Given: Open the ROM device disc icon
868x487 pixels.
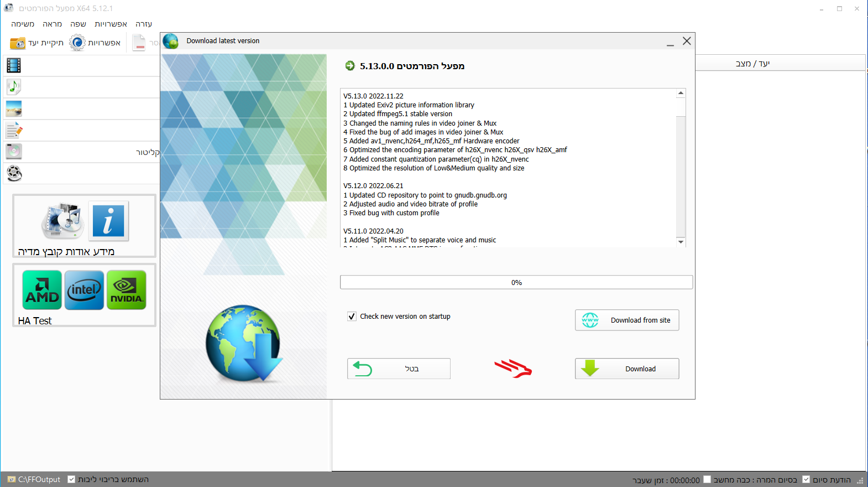Looking at the screenshot, I should tap(14, 151).
